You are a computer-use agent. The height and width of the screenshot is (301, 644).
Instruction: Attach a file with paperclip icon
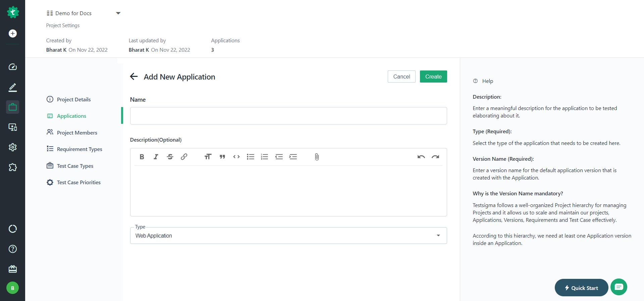[317, 157]
